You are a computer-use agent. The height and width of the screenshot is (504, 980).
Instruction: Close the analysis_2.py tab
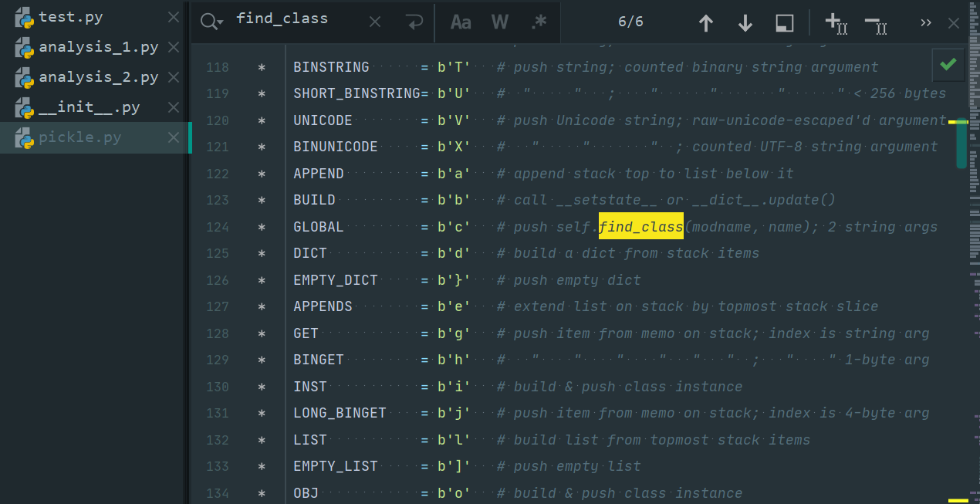point(174,77)
